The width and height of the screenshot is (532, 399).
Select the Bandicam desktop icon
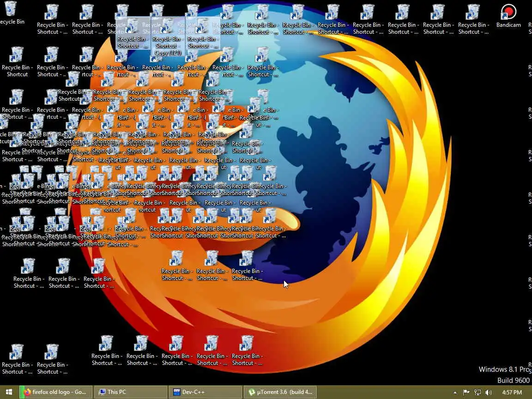508,16
